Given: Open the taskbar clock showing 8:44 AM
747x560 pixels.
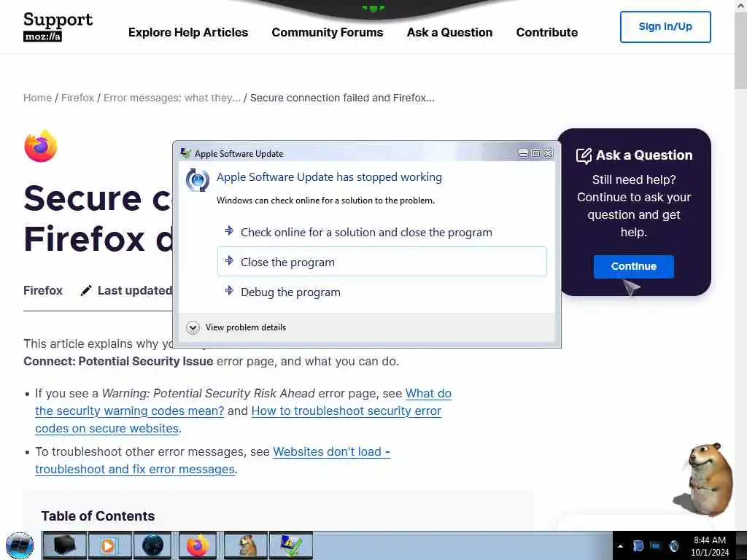Looking at the screenshot, I should 710,546.
